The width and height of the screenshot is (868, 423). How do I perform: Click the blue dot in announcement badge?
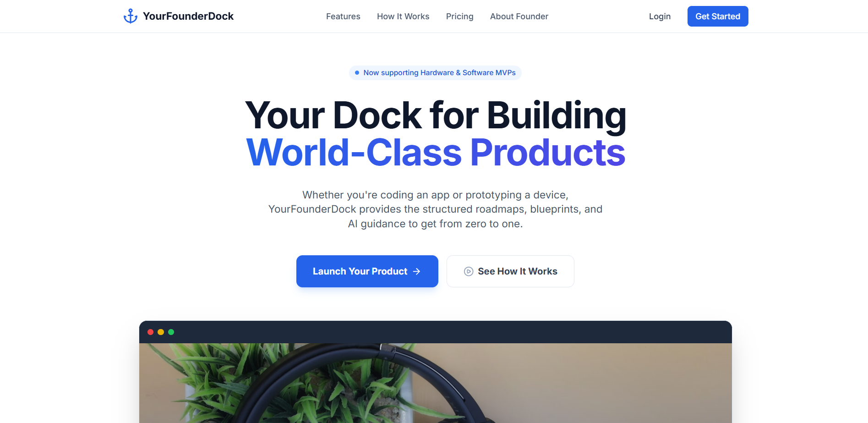click(x=357, y=73)
